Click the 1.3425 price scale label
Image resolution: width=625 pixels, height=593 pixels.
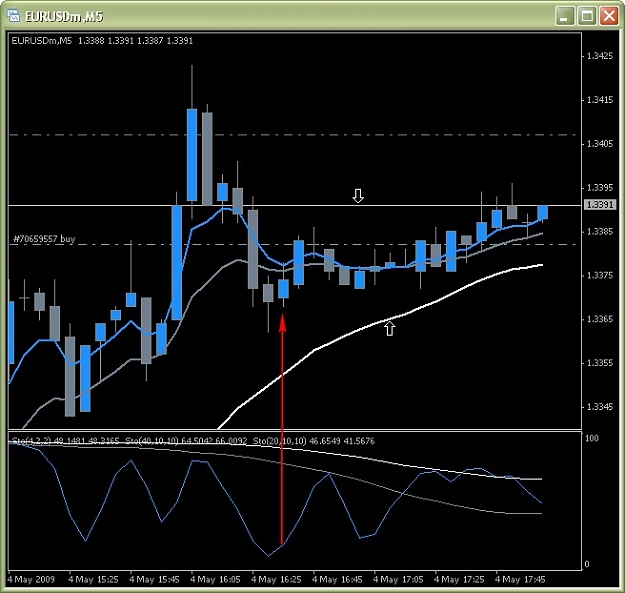coord(600,56)
